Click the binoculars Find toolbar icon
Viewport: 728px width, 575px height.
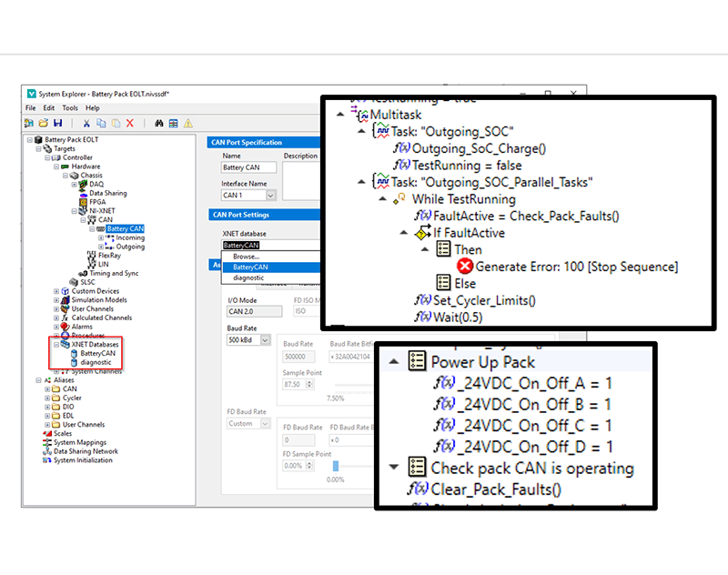158,123
